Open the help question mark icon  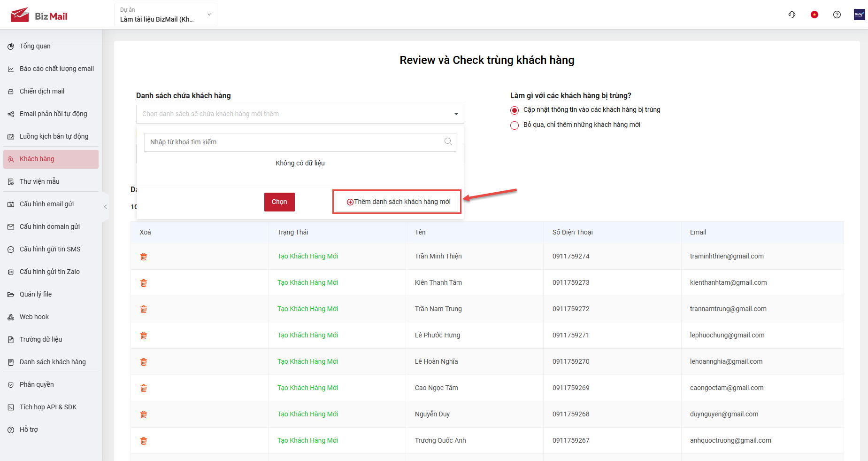point(837,15)
